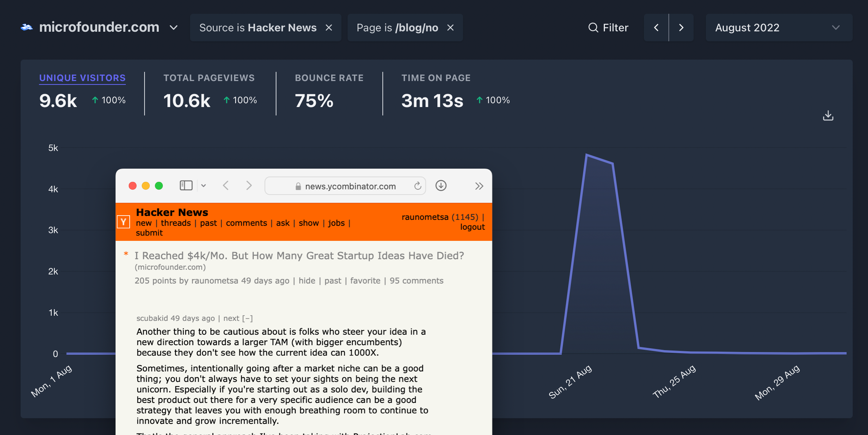Open the past link in Hacker News header
This screenshot has height=435, width=868.
point(208,223)
